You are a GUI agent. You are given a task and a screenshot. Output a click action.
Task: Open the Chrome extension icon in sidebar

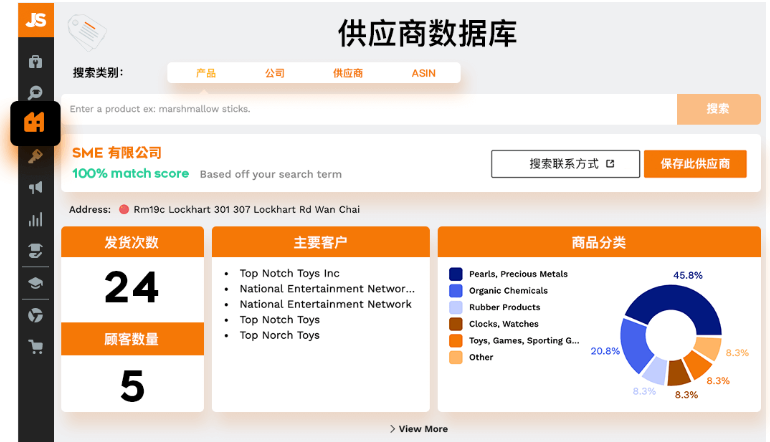35,315
